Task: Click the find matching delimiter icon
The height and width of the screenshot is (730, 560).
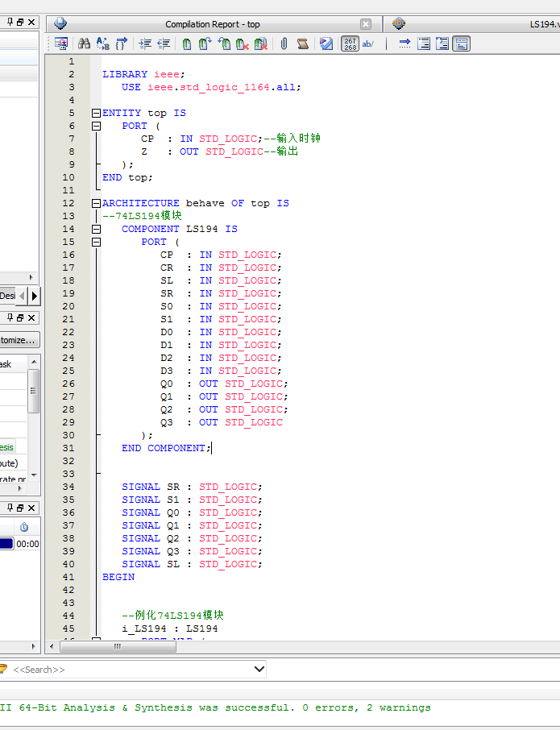Action: 122,44
